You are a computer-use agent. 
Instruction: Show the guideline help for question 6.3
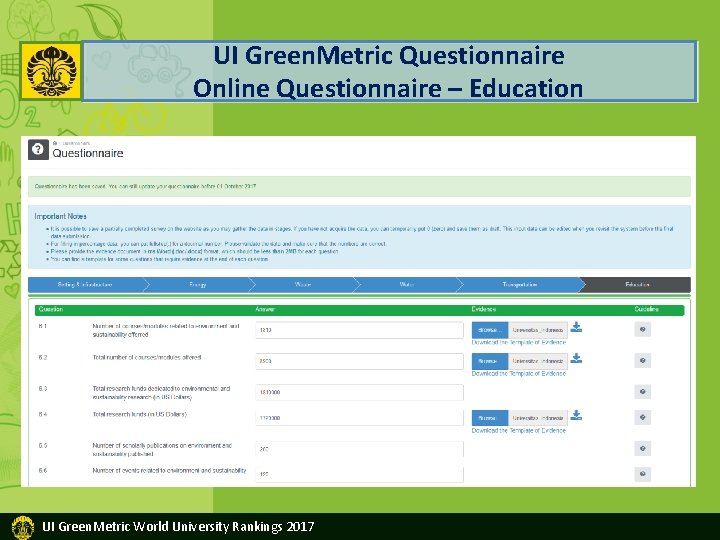pyautogui.click(x=642, y=392)
